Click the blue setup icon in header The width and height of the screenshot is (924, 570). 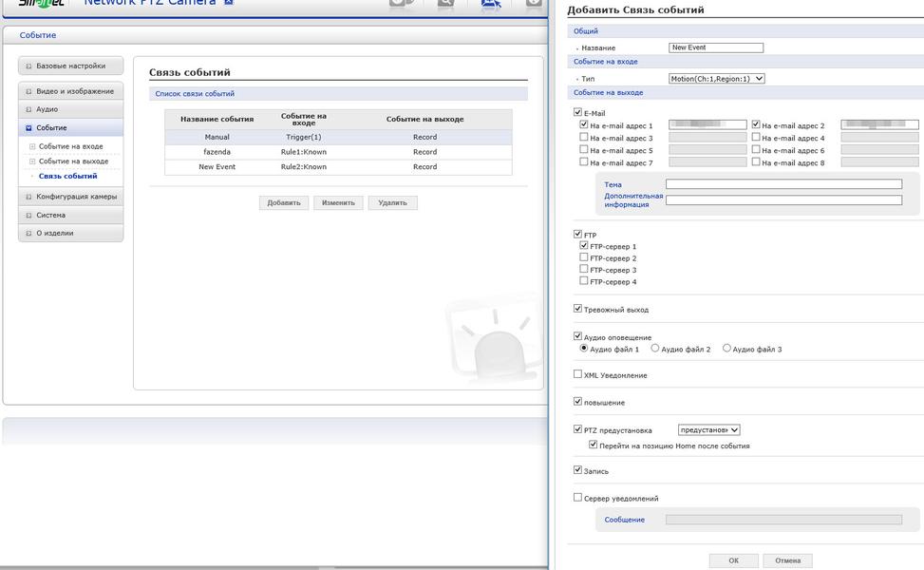click(x=490, y=4)
